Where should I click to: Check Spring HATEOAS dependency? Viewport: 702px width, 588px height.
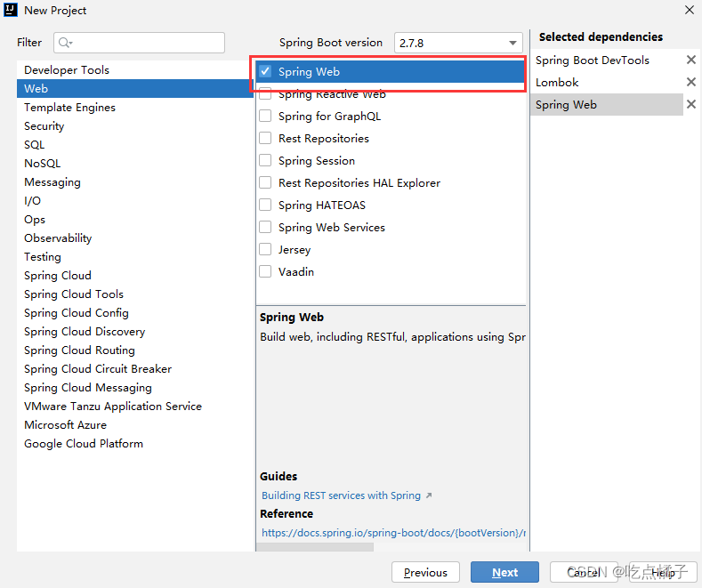[x=265, y=205]
